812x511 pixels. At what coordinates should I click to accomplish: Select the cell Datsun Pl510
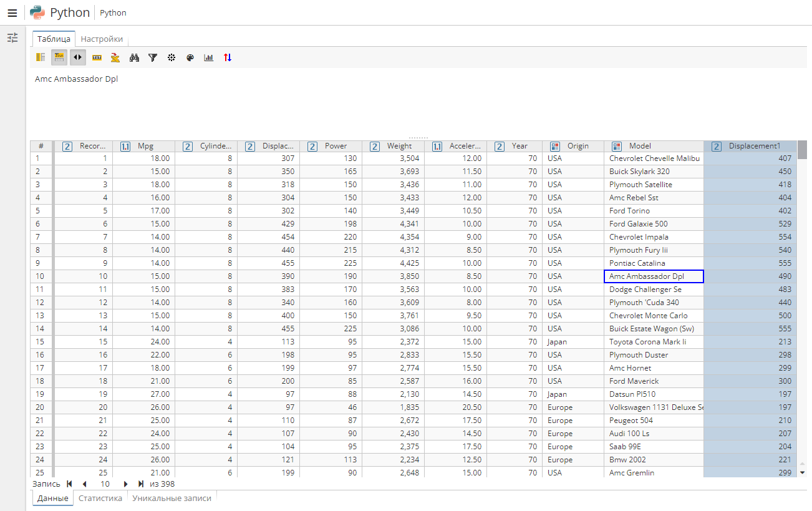click(654, 394)
